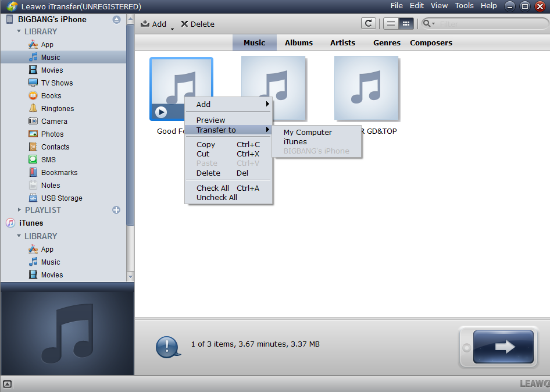Click sidebar scrollbar down arrow
This screenshot has width=550, height=392.
pos(130,276)
